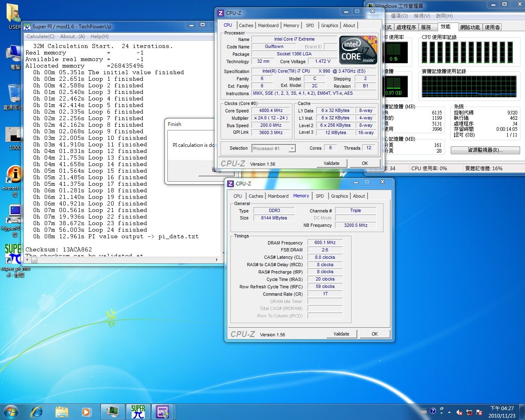The height and width of the screenshot is (420, 525).
Task: Open File Explorer from the taskbar
Action: (62, 411)
